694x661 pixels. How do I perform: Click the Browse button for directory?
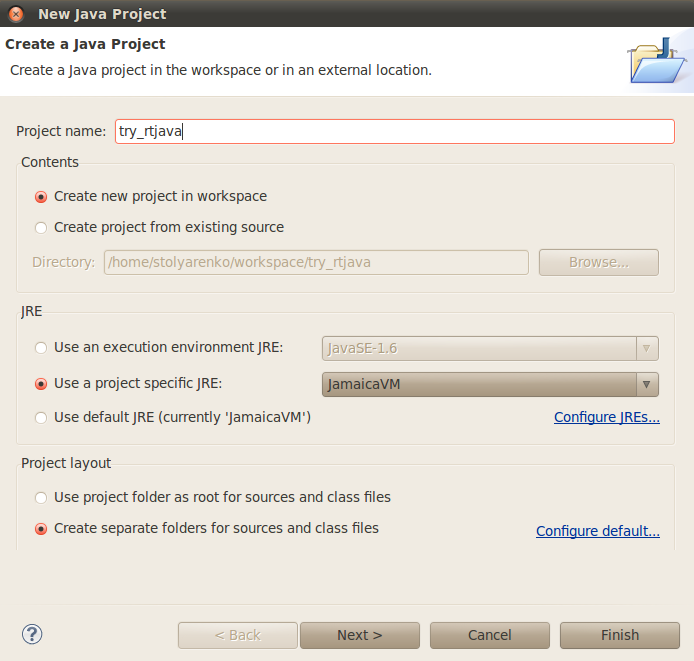tap(598, 263)
